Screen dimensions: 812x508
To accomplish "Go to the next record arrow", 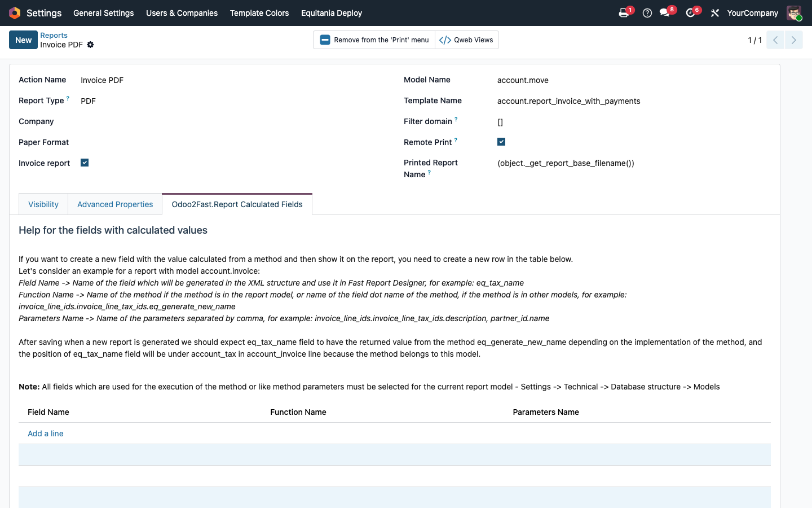I will tap(794, 40).
